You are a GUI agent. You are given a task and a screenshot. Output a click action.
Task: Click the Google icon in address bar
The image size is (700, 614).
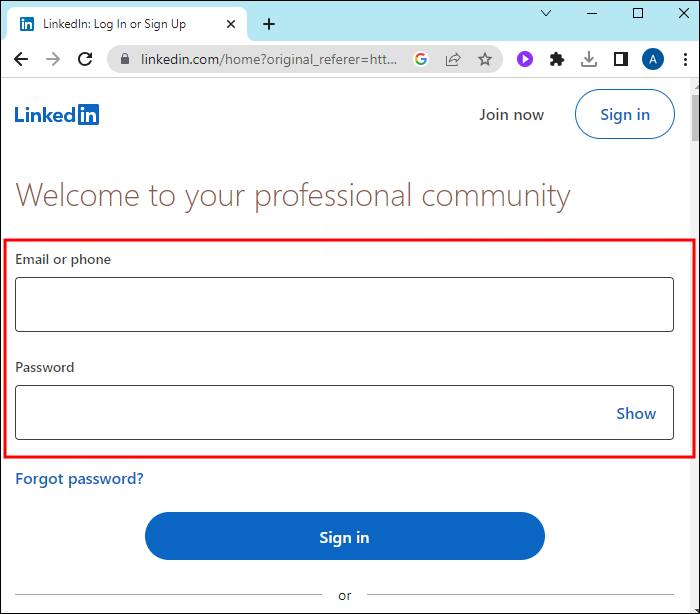pos(421,59)
